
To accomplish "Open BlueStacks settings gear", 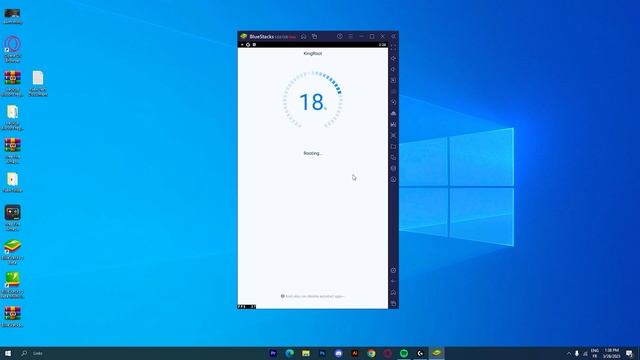I will tap(393, 270).
